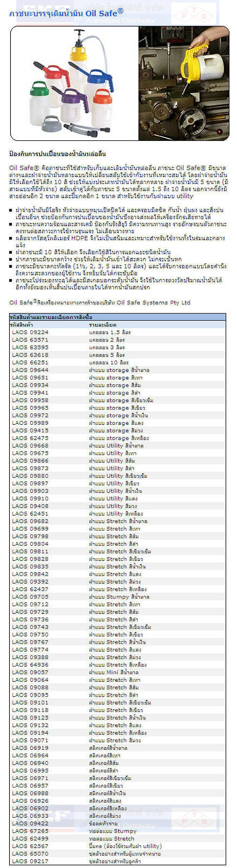The width and height of the screenshot is (237, 868).
Task: Select product code LAOS 06919
Action: click(x=30, y=748)
